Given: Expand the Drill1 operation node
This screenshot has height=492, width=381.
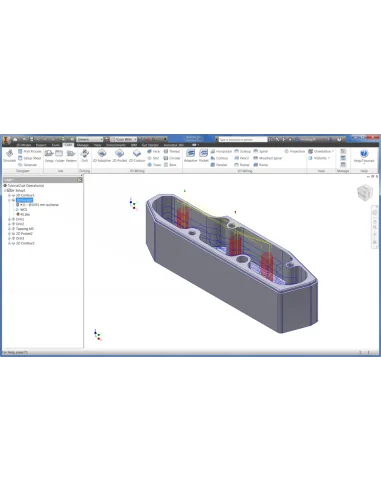Looking at the screenshot, I should click(x=9, y=219).
